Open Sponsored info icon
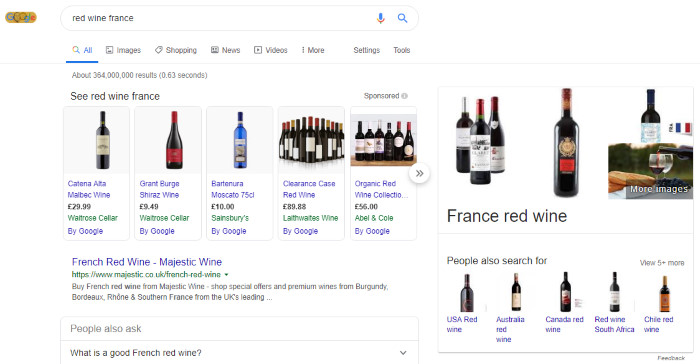This screenshot has width=700, height=364. (x=404, y=96)
